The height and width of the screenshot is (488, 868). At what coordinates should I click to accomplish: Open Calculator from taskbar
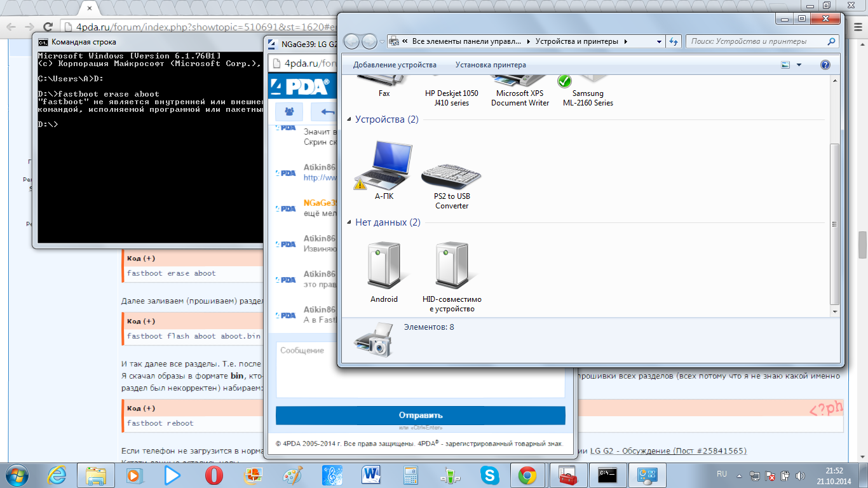coord(410,475)
